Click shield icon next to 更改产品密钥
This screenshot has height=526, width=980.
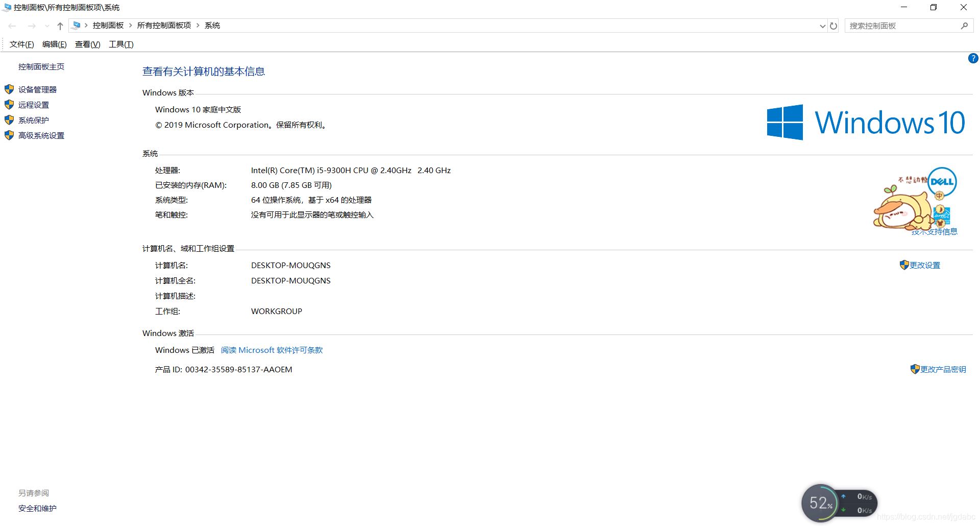[x=915, y=369]
